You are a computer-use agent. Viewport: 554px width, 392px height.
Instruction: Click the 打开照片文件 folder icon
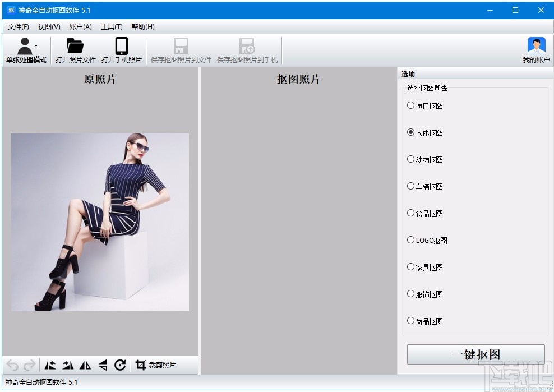(x=75, y=47)
